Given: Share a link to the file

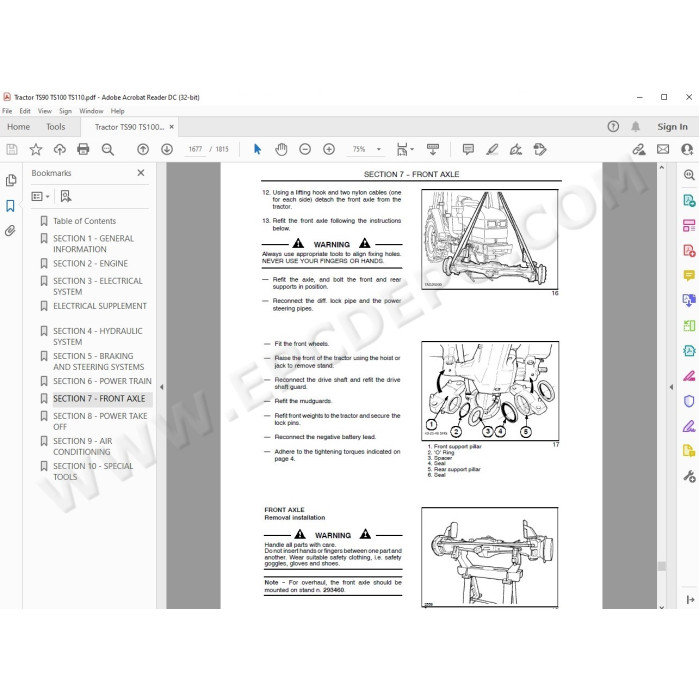Looking at the screenshot, I should click(639, 149).
